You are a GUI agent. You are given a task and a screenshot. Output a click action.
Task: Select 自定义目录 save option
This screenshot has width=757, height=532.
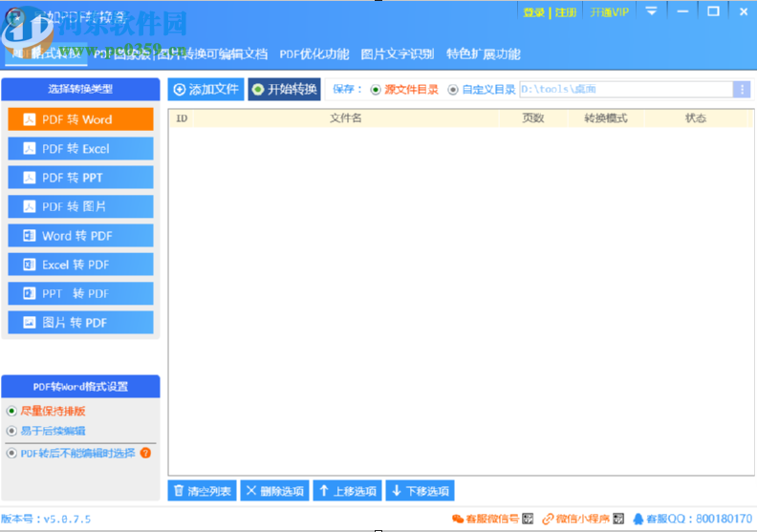pyautogui.click(x=453, y=90)
